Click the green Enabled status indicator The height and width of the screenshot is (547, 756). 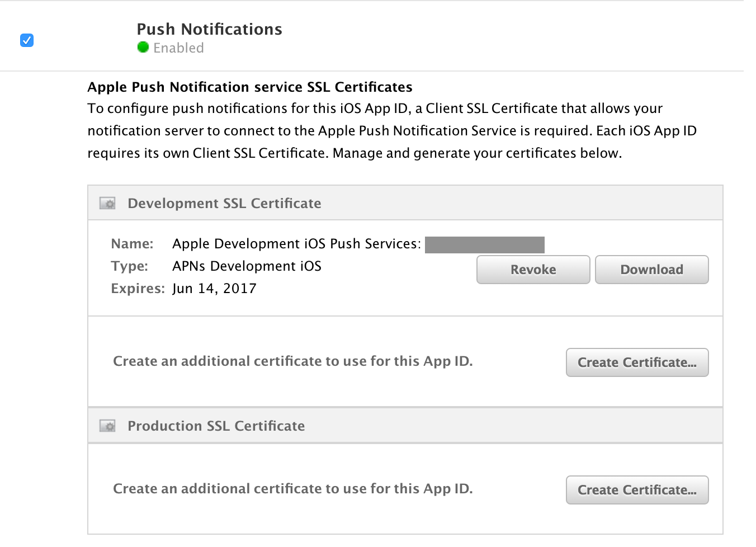click(143, 48)
